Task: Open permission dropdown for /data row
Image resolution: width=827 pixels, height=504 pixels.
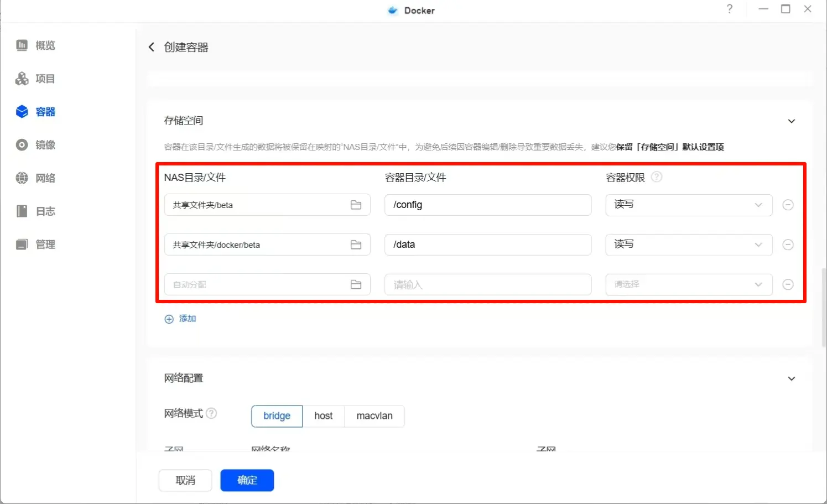Action: (x=688, y=245)
